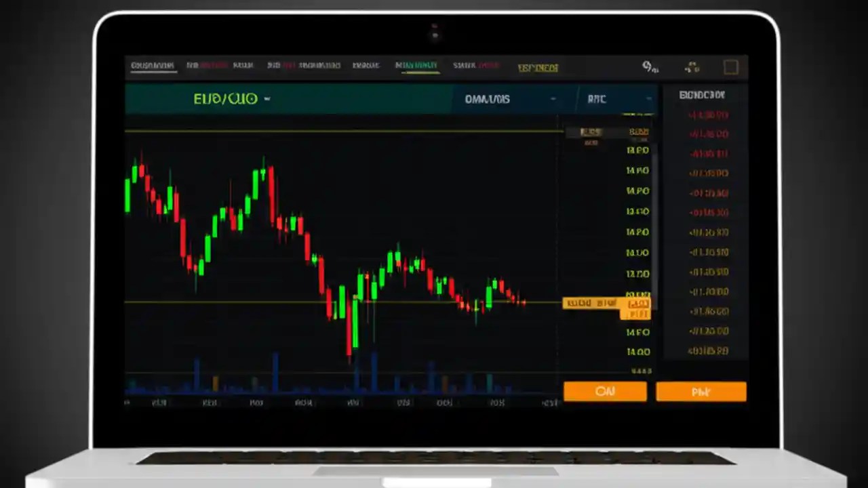Select the square panel icon top right corner
Image resolution: width=868 pixels, height=488 pixels.
tap(730, 66)
